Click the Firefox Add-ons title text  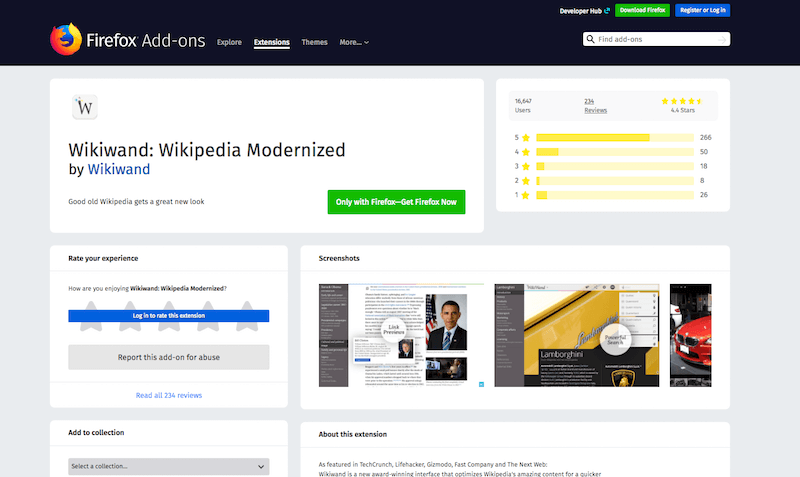click(x=146, y=40)
